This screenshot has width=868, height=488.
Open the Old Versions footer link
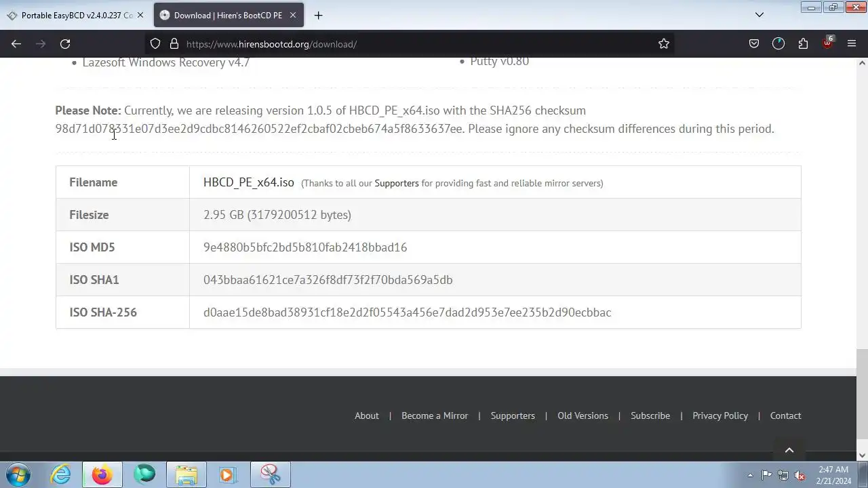pos(583,415)
